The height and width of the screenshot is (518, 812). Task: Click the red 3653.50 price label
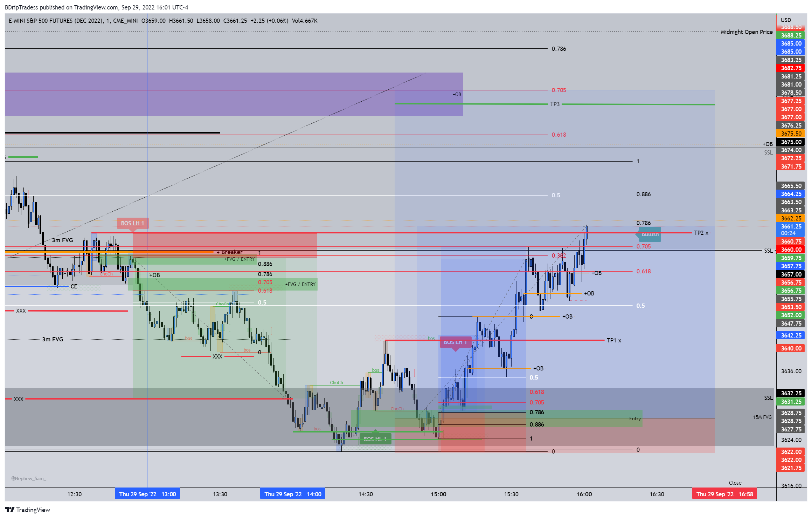click(791, 307)
